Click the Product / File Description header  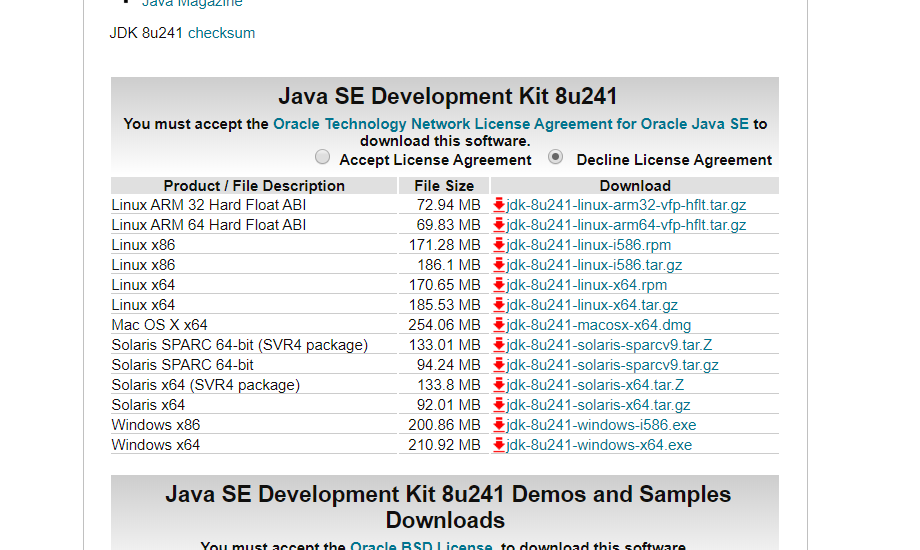click(254, 185)
